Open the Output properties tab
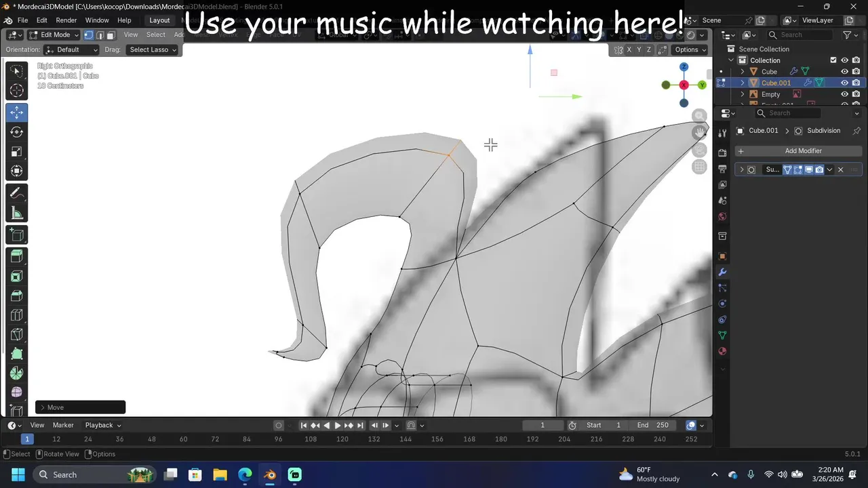The image size is (868, 488). [x=722, y=168]
